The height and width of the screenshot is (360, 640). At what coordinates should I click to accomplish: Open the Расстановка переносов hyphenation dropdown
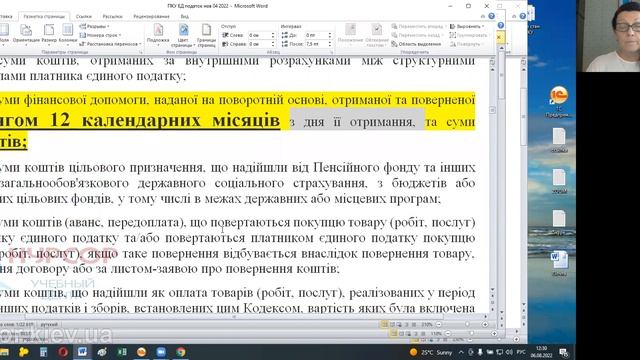pos(110,44)
